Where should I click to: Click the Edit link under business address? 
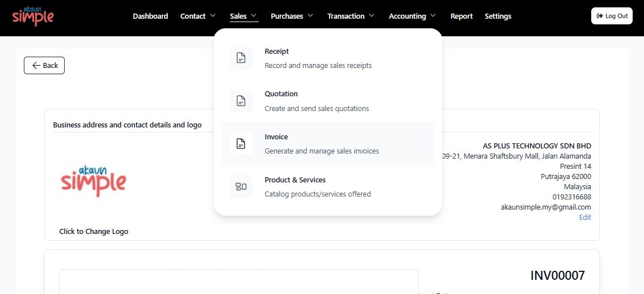(x=585, y=218)
